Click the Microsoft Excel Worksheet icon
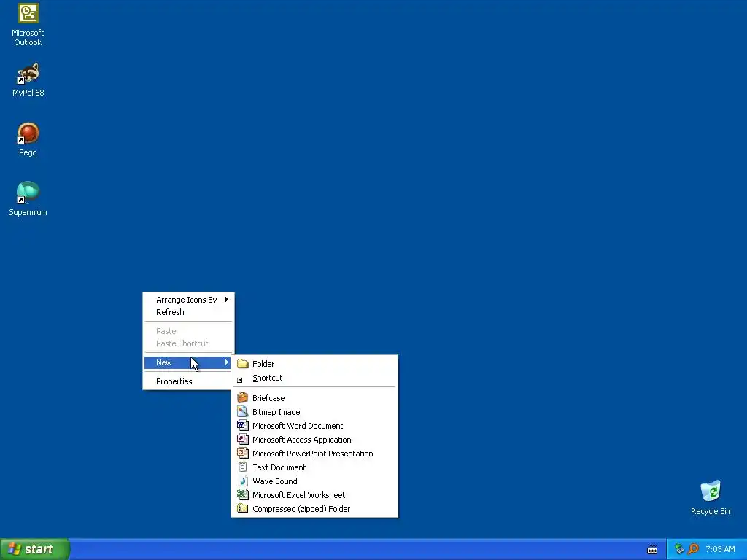Image resolution: width=747 pixels, height=560 pixels. [242, 494]
